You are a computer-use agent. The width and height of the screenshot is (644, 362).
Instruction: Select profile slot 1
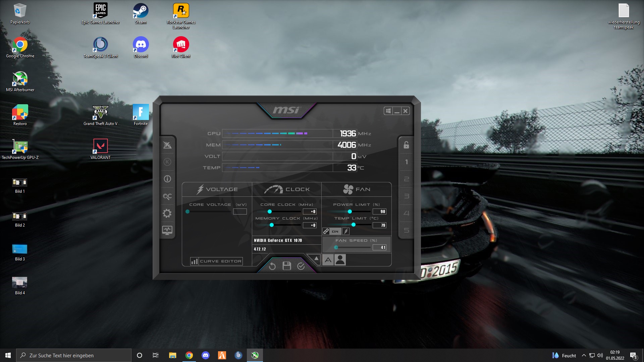[x=406, y=162]
